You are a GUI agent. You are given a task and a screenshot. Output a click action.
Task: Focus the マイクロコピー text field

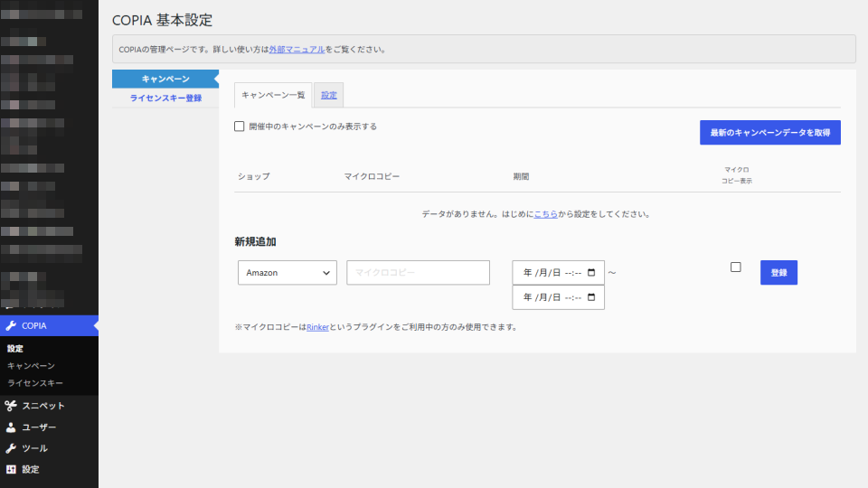coord(418,273)
